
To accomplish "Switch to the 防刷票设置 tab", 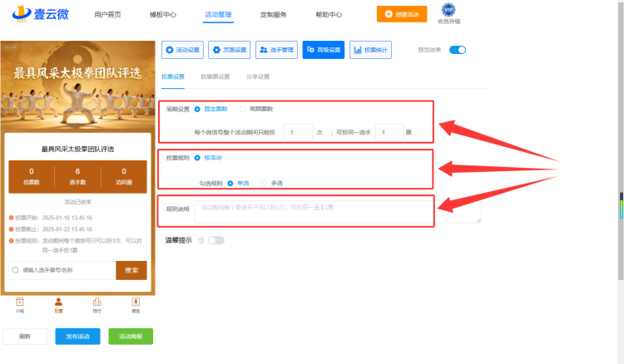I will point(215,76).
